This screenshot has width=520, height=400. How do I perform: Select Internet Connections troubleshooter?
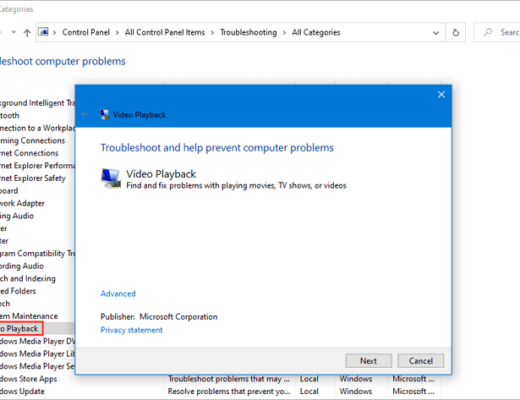coord(29,153)
